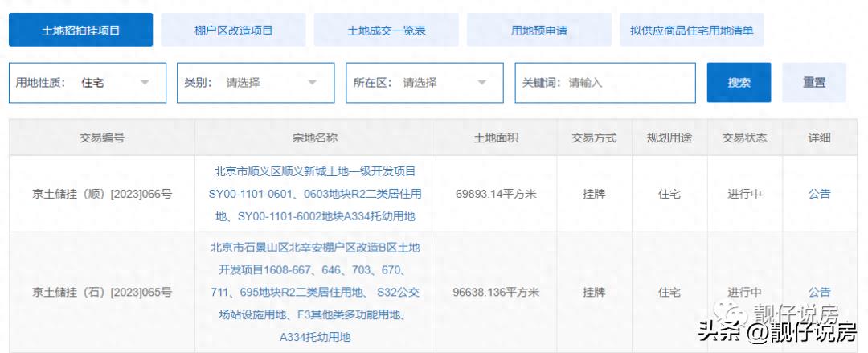This screenshot has height=353, width=868.
Task: Click the 用地性质 dropdown arrow icon
Action: click(145, 83)
